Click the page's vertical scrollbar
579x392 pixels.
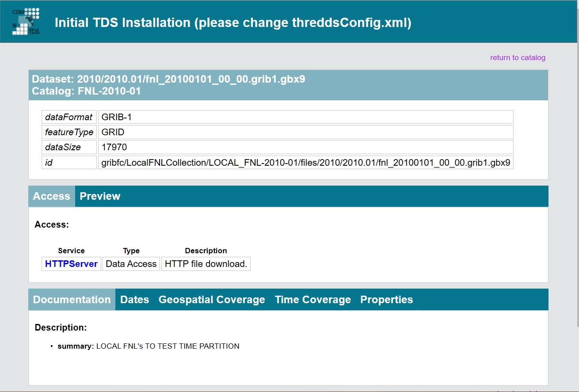coord(577,177)
